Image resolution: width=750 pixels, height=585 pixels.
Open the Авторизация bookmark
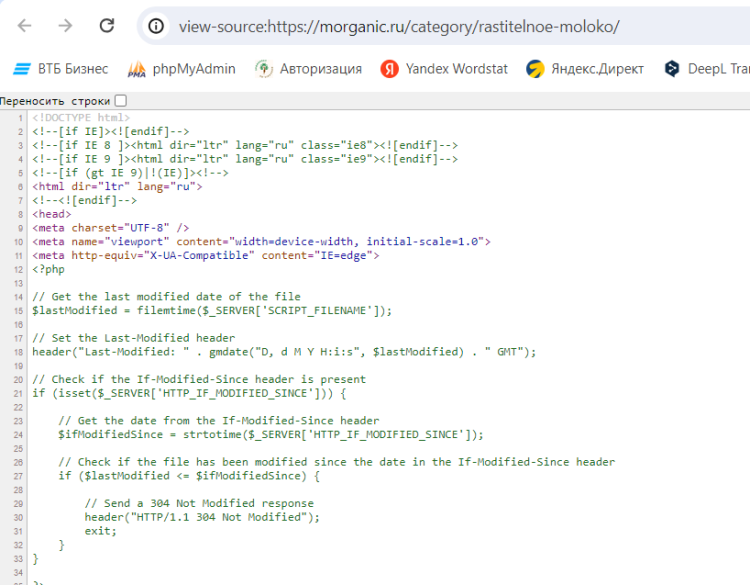309,69
